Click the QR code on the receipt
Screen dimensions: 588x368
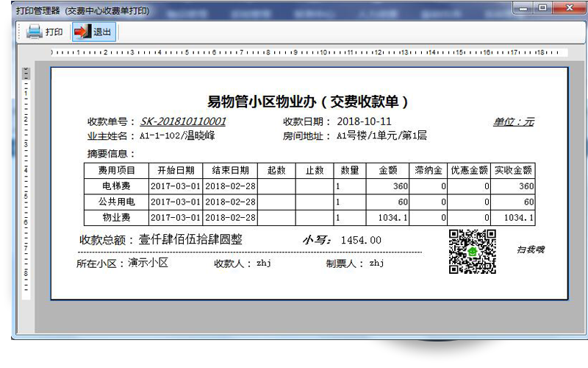472,252
